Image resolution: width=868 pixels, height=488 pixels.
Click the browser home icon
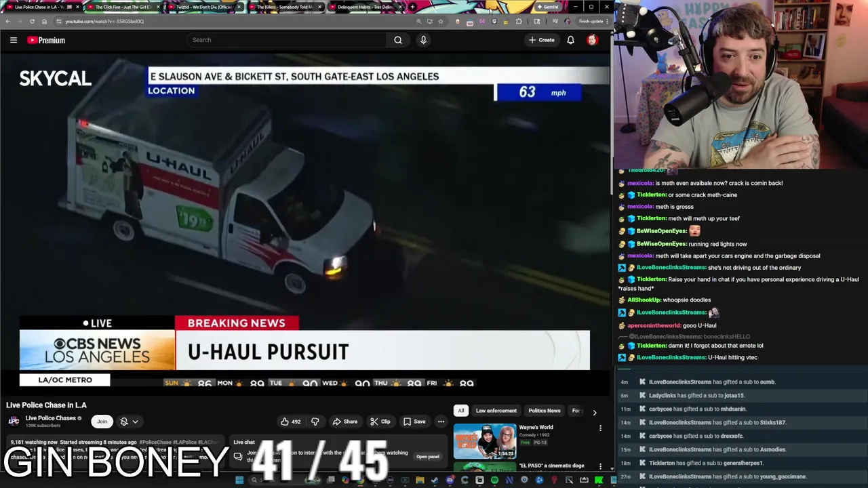coord(44,21)
